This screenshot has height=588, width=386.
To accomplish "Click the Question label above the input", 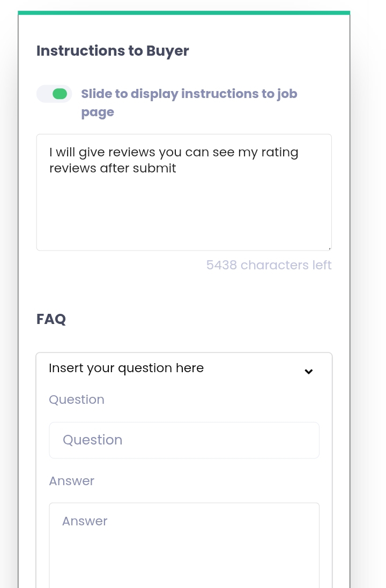I will click(x=76, y=399).
